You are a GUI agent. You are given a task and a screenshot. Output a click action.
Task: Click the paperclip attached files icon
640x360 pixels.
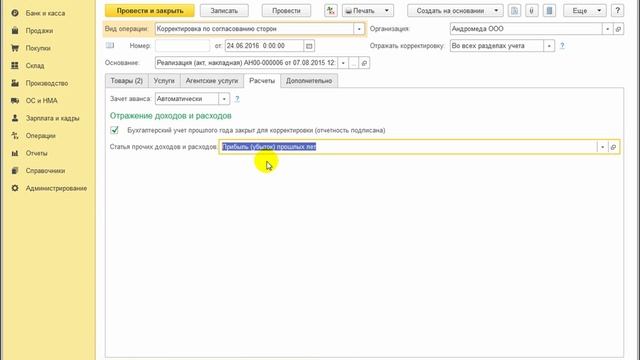(x=531, y=11)
